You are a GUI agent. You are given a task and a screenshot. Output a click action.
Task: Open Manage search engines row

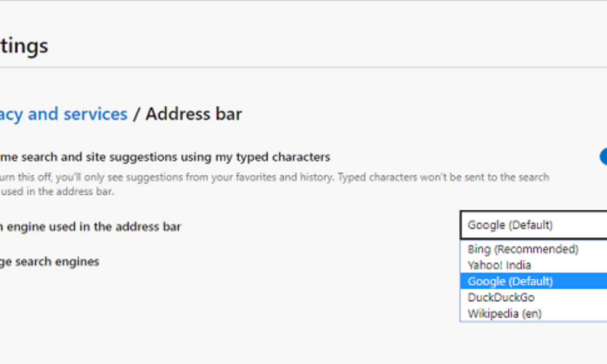coord(50,262)
